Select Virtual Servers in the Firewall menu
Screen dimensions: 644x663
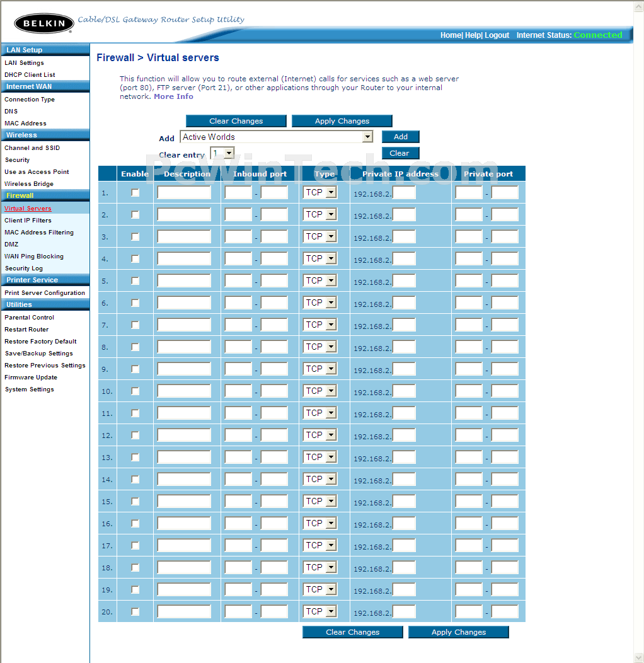coord(28,209)
